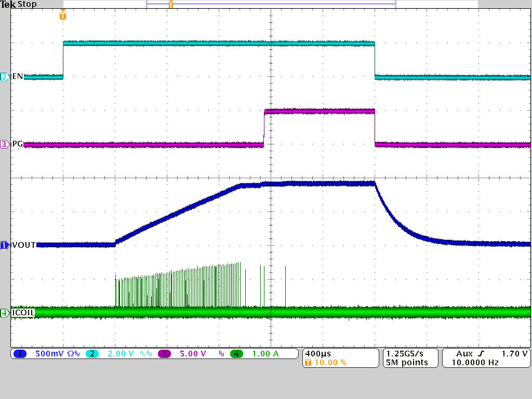The image size is (532, 399).
Task: Click the bandwidth icon left of 1.00 A
Action: [x=221, y=353]
